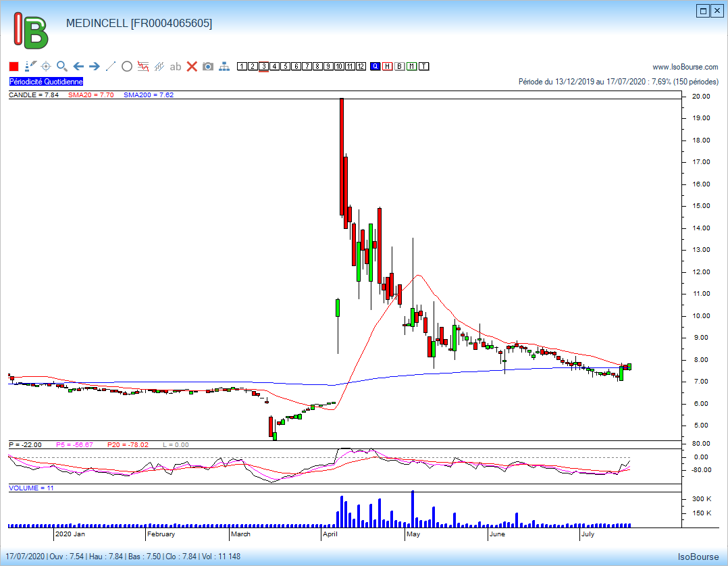Open the magnifier zoom tool
The height and width of the screenshot is (566, 728).
point(62,66)
